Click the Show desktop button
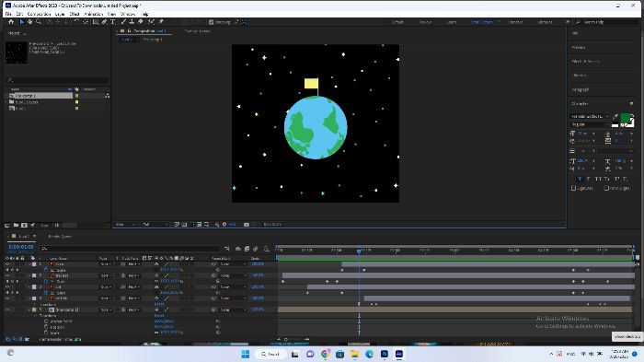The width and height of the screenshot is (644, 362). pyautogui.click(x=627, y=336)
